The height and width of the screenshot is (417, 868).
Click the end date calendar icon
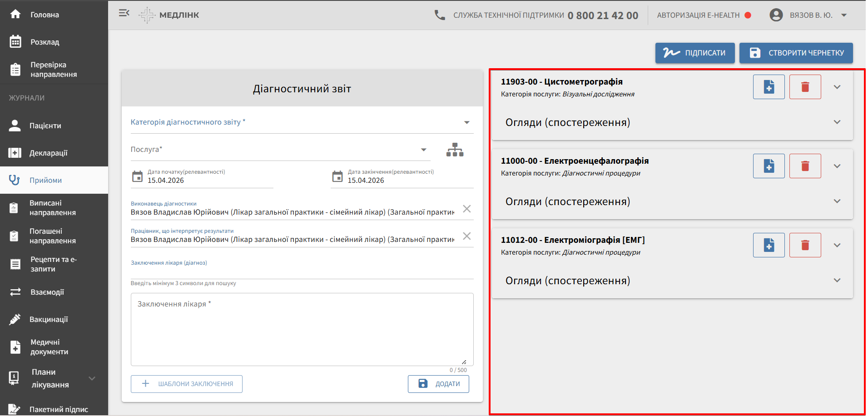(337, 176)
